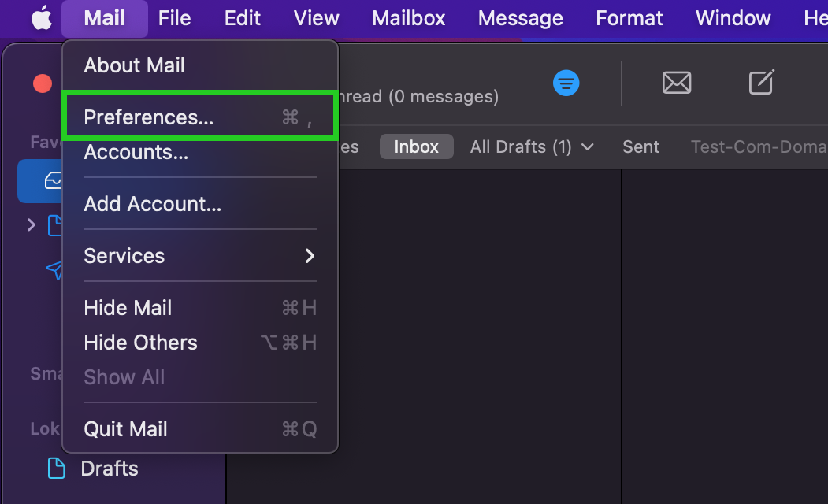The width and height of the screenshot is (828, 504).
Task: Select the Inbox icon in sidebar
Action: point(54,181)
